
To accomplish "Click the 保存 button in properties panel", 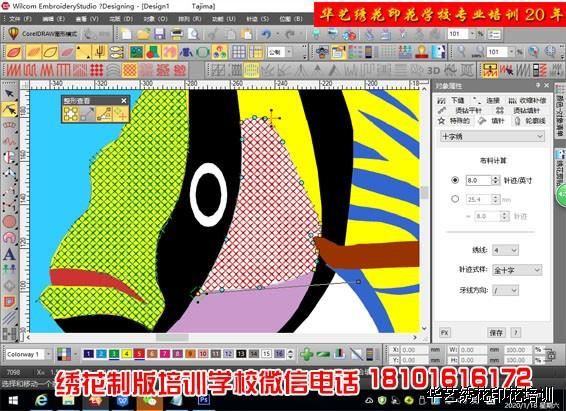I will pyautogui.click(x=496, y=333).
